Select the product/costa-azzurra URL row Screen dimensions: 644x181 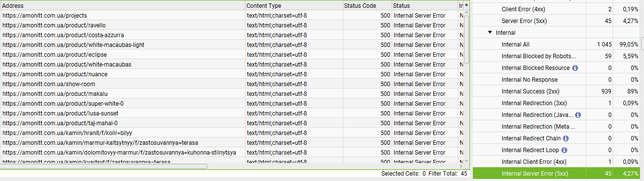coord(231,35)
